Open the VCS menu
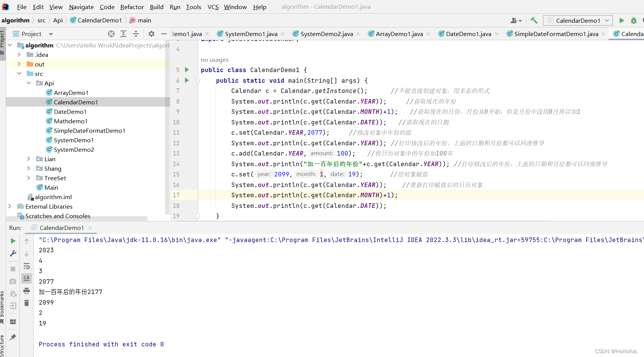 (x=213, y=7)
